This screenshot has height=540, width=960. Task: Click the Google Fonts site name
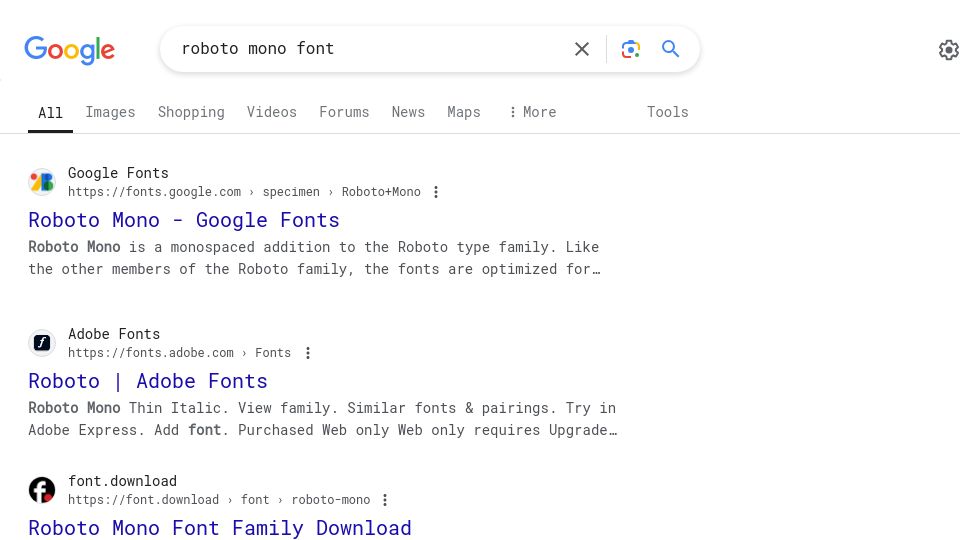tap(118, 173)
